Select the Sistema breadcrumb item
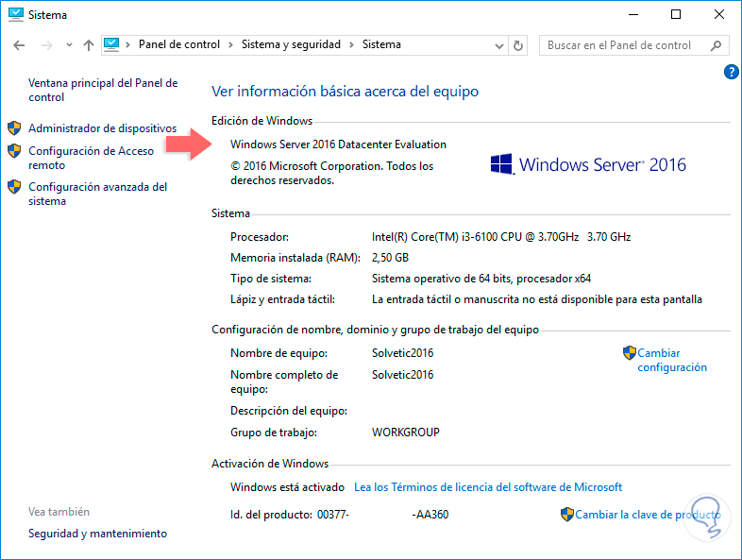Viewport: 742px width, 560px height. click(x=381, y=44)
